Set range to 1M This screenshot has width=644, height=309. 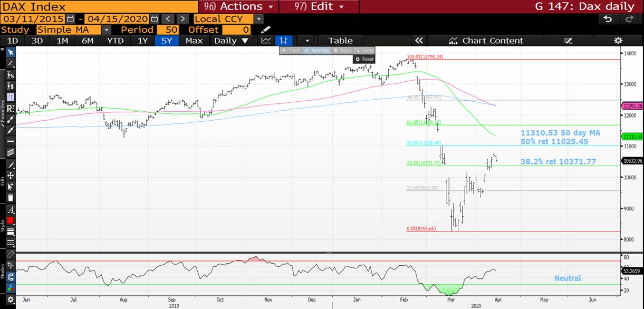click(62, 41)
